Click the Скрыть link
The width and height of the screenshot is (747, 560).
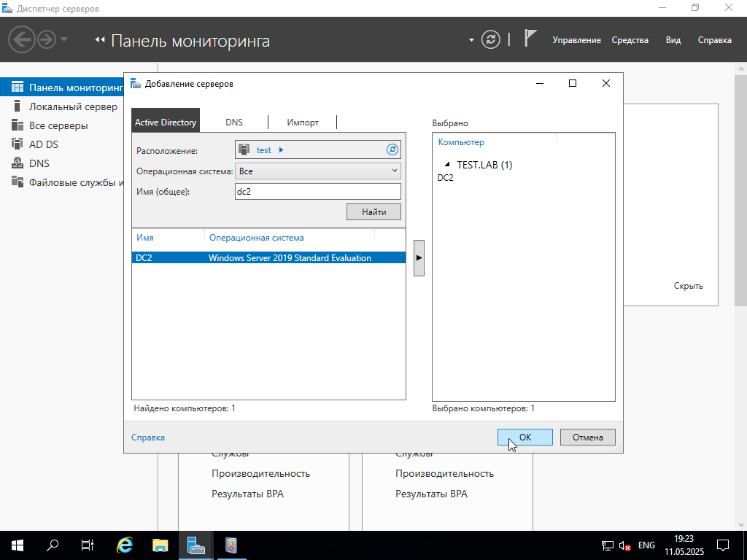(x=688, y=286)
